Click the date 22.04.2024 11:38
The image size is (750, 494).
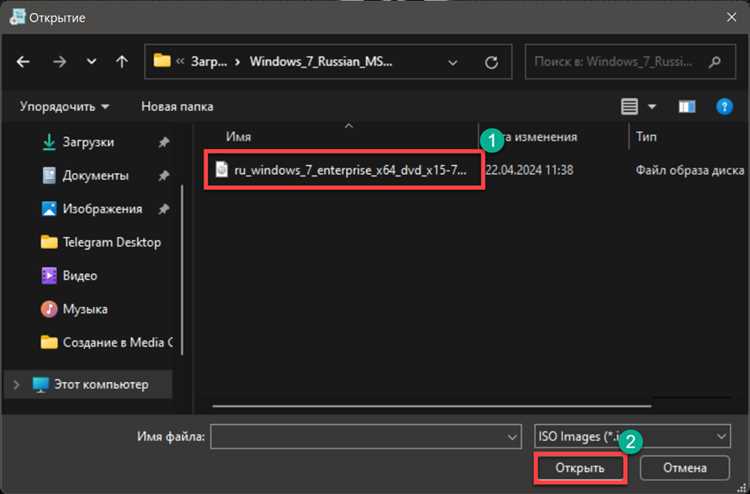529,170
